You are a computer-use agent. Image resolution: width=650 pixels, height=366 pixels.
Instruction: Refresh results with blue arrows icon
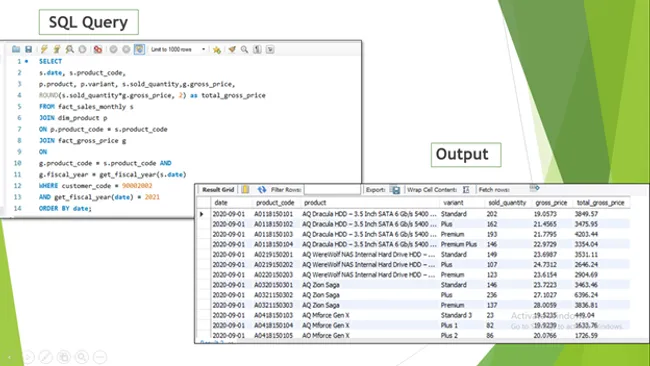[x=262, y=189]
